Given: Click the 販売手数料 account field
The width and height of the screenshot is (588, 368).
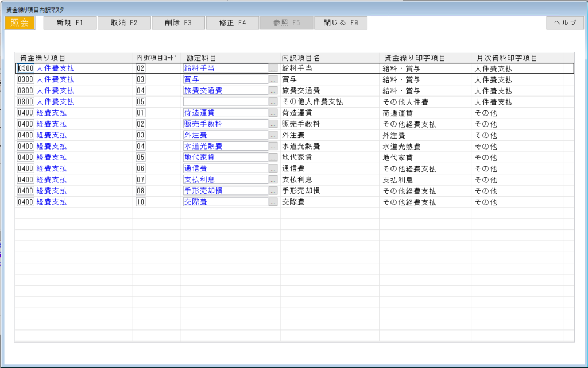Looking at the screenshot, I should 225,124.
